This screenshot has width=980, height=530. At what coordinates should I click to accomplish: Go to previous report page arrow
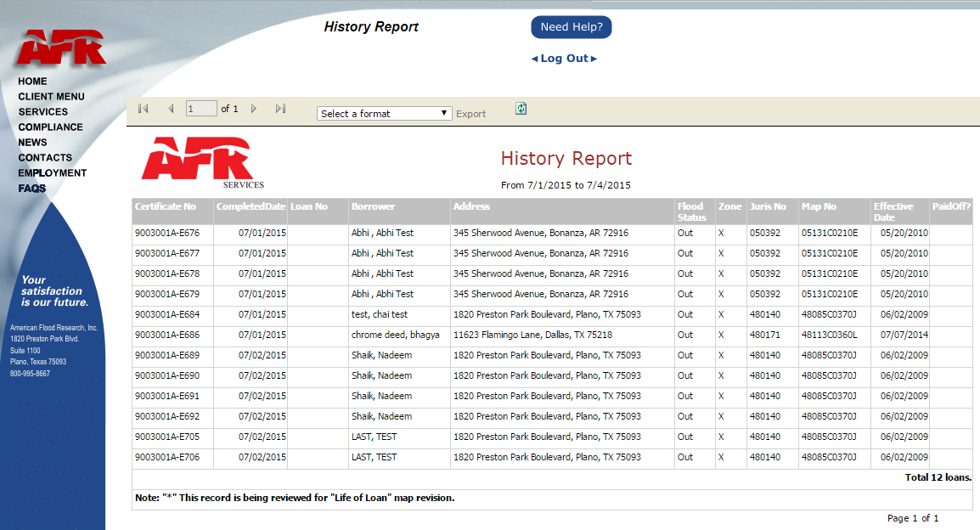[x=171, y=109]
